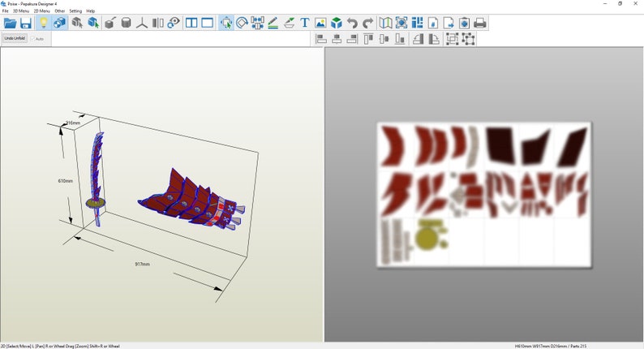
Task: Click the Insert image tool icon
Action: [x=320, y=23]
